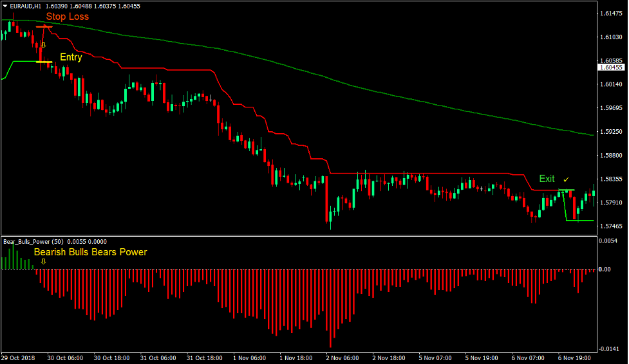The width and height of the screenshot is (629, 364).
Task: Select the green 'Exit' chart label
Action: pyautogui.click(x=547, y=179)
